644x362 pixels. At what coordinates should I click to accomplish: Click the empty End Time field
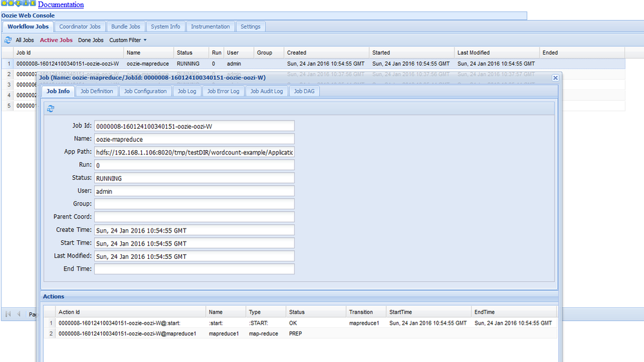coord(194,269)
